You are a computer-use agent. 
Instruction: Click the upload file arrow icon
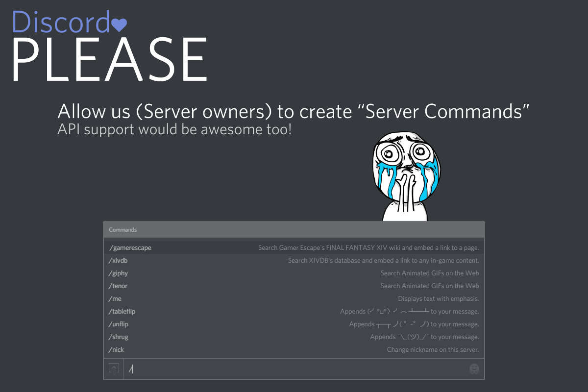click(x=114, y=369)
